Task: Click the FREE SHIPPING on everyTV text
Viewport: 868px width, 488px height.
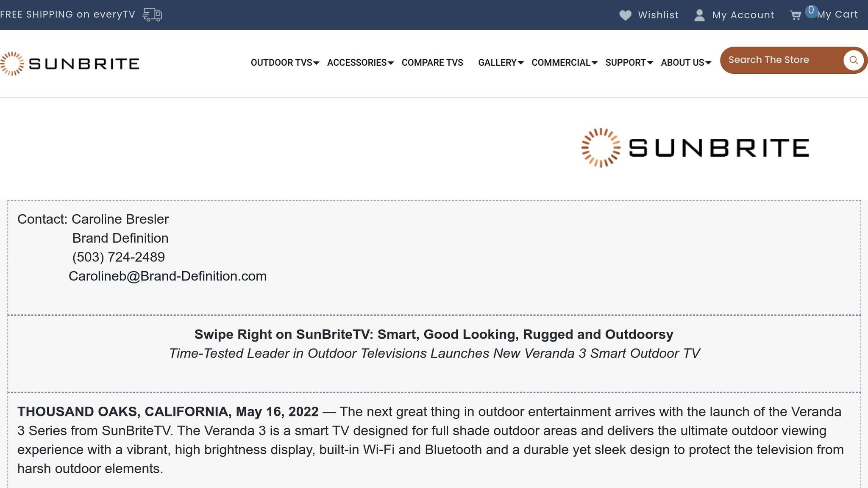Action: (68, 14)
